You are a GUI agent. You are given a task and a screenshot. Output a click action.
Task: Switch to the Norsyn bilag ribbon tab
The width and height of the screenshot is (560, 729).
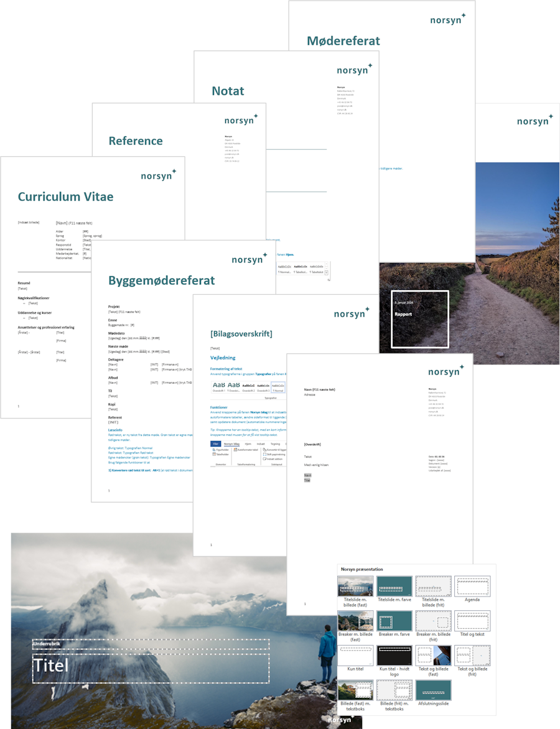pyautogui.click(x=232, y=444)
